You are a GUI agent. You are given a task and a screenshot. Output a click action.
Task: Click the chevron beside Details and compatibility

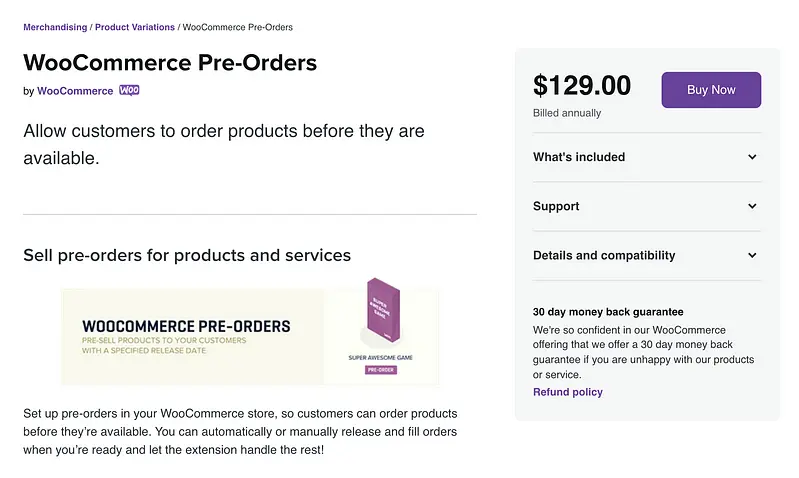pos(752,255)
